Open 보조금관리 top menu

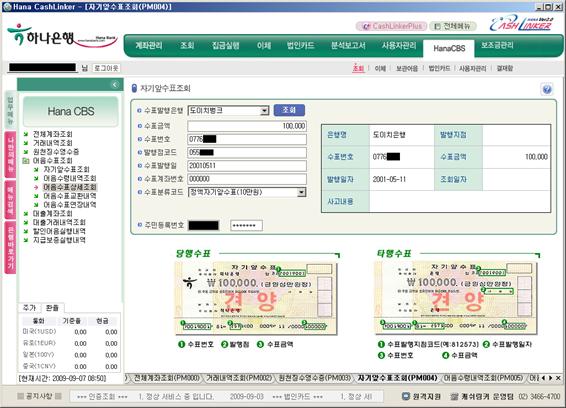[x=497, y=45]
